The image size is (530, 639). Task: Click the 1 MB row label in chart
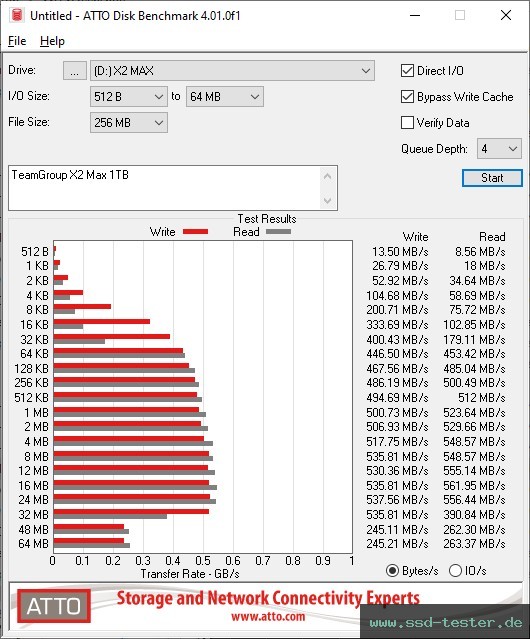click(37, 413)
